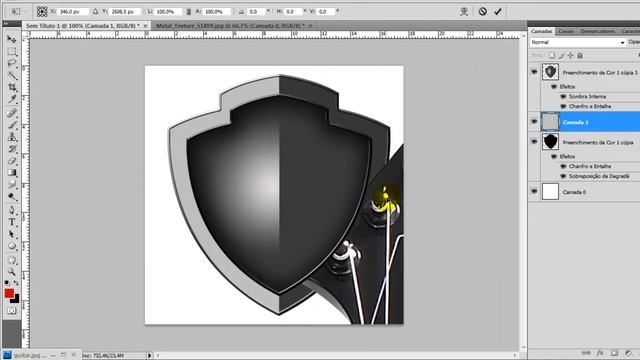The height and width of the screenshot is (360, 640).
Task: Select the Magic Wand tool
Action: 12,76
